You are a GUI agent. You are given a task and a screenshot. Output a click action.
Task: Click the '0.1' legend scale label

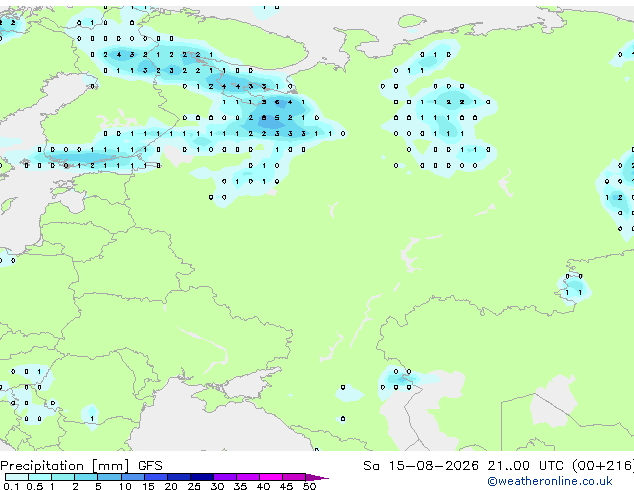tap(11, 486)
